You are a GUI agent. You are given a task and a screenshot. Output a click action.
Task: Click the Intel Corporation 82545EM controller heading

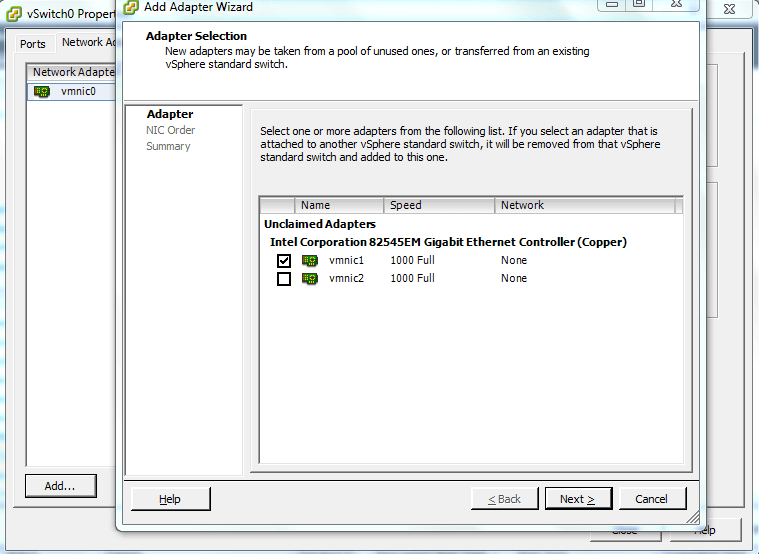(448, 242)
